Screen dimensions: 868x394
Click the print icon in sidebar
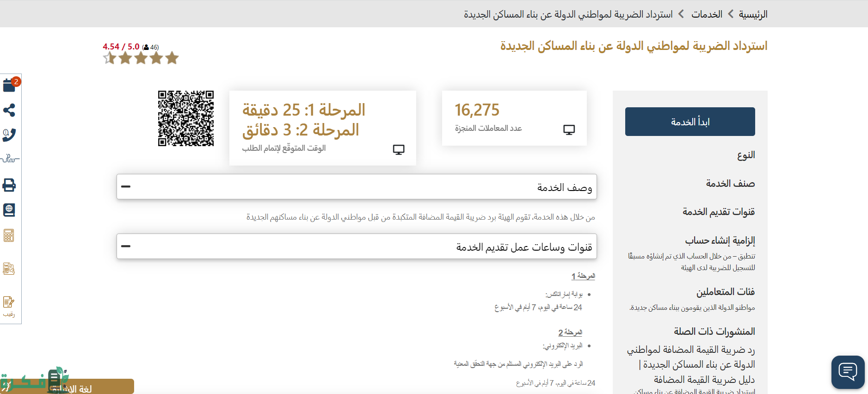point(9,185)
